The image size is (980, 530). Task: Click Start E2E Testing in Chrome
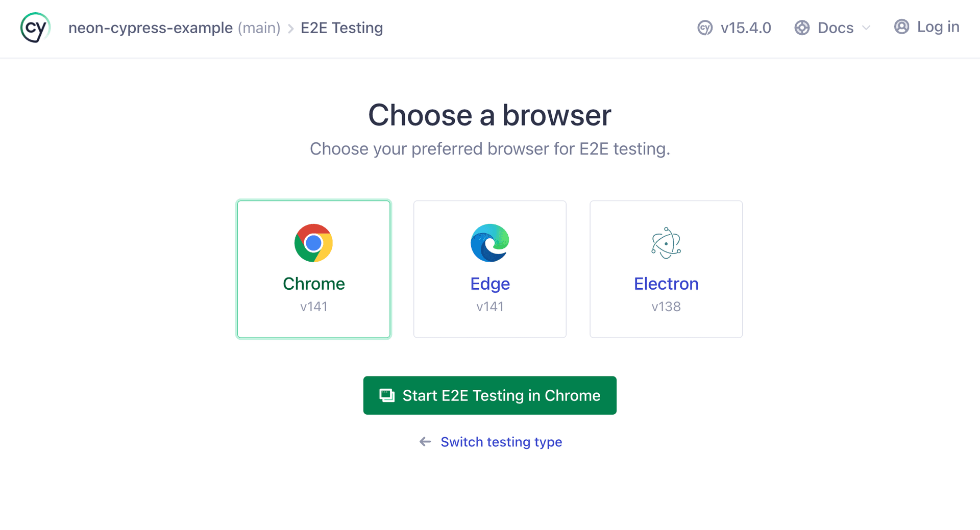click(489, 395)
